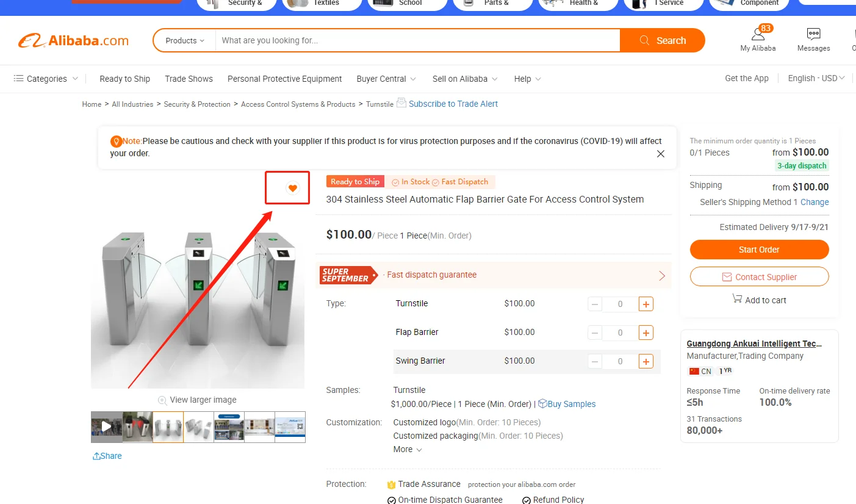Decrease Flap Barrier quantity with minus
This screenshot has width=856, height=504.
(x=595, y=333)
